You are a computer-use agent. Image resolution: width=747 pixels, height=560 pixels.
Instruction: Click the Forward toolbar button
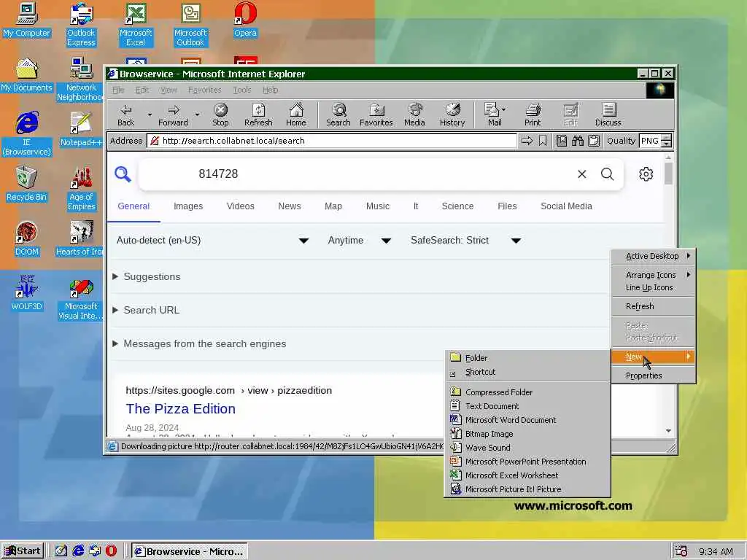pyautogui.click(x=173, y=114)
